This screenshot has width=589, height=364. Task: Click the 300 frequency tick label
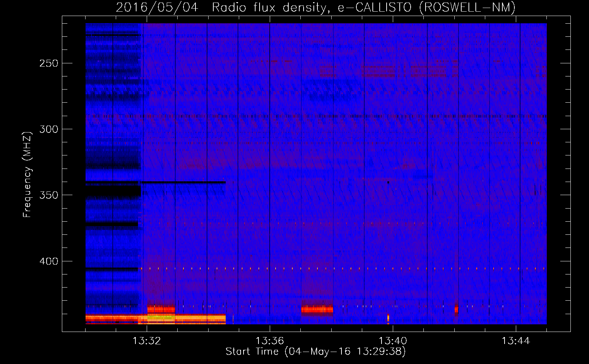coord(49,129)
